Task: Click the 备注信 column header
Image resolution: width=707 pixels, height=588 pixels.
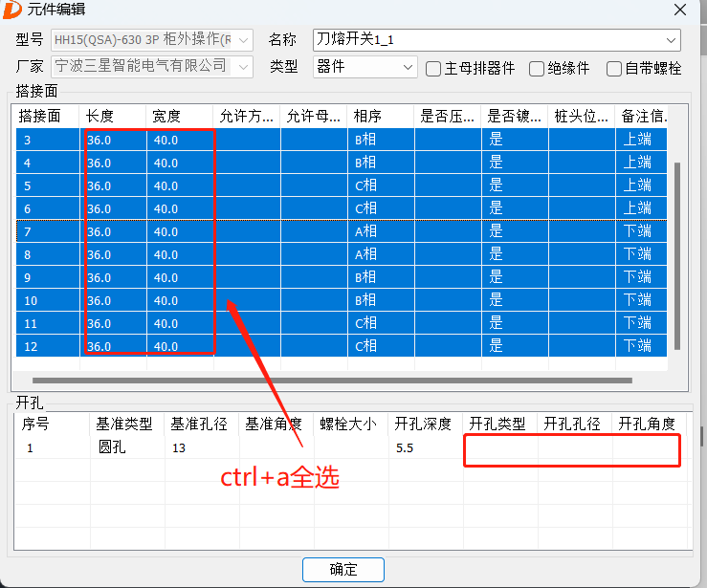Action: 642,117
